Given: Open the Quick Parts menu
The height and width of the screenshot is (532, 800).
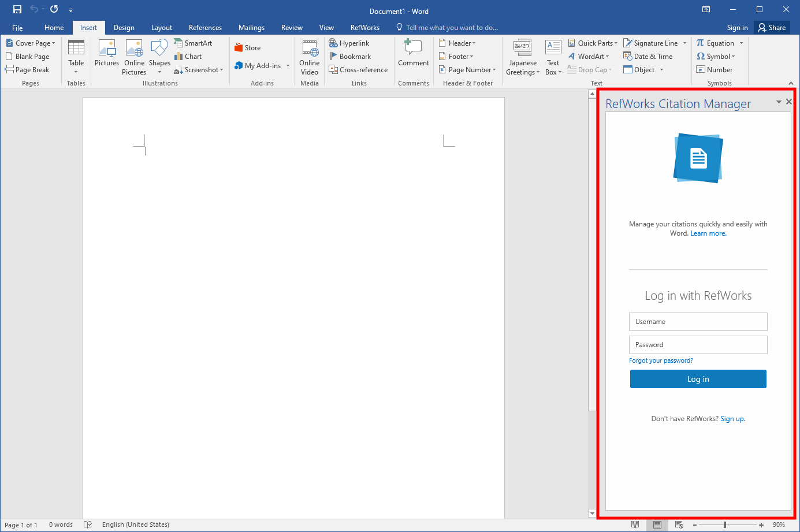Looking at the screenshot, I should (593, 43).
